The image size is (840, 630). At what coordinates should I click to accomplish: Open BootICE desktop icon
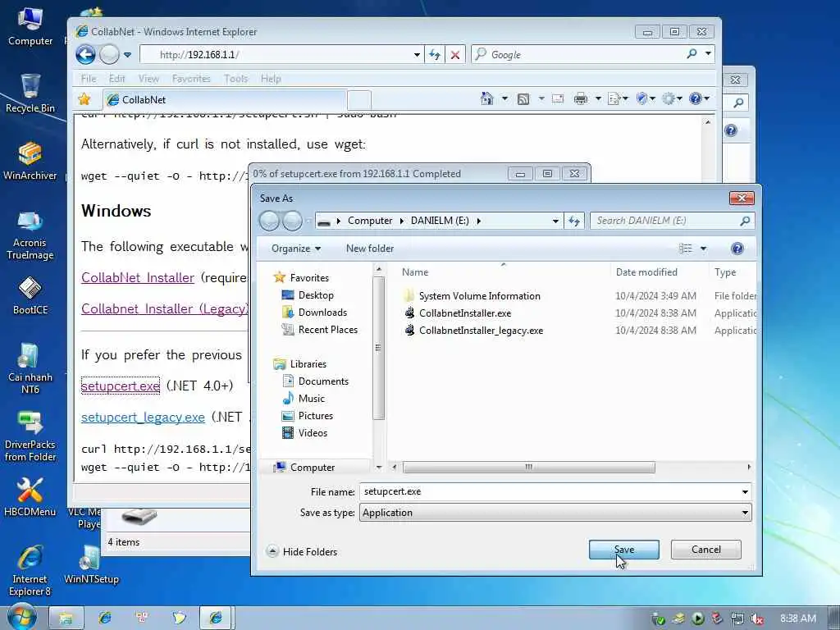[x=30, y=295]
